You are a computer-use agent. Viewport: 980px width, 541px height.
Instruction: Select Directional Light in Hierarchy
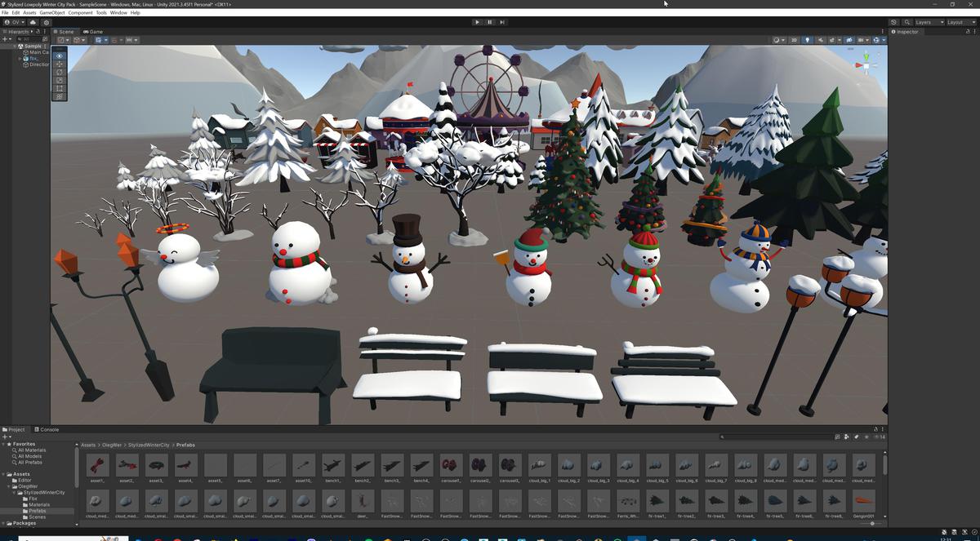34,64
